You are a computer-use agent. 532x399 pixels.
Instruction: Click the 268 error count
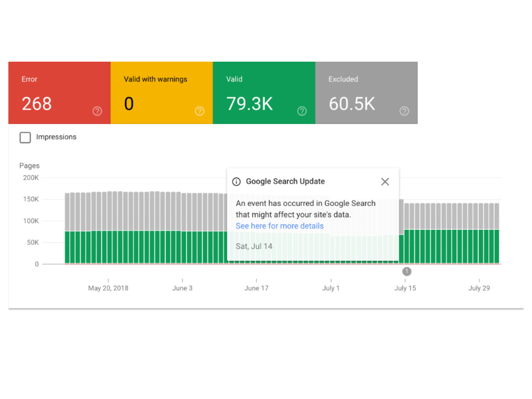pyautogui.click(x=37, y=104)
